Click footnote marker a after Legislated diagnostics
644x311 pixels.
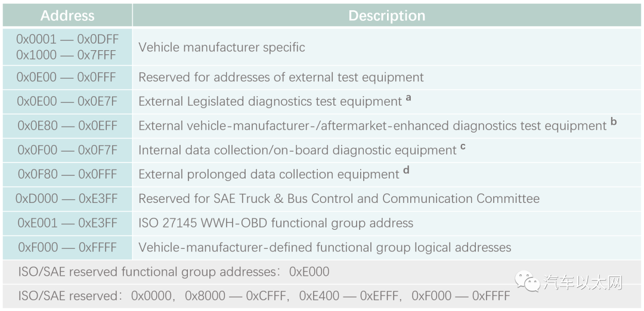[x=408, y=98]
